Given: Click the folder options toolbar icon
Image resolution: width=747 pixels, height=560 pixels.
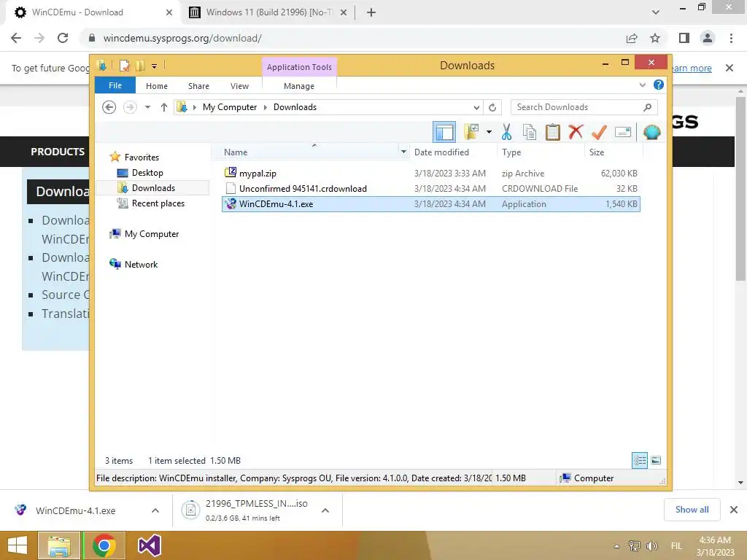Looking at the screenshot, I should tap(472, 132).
